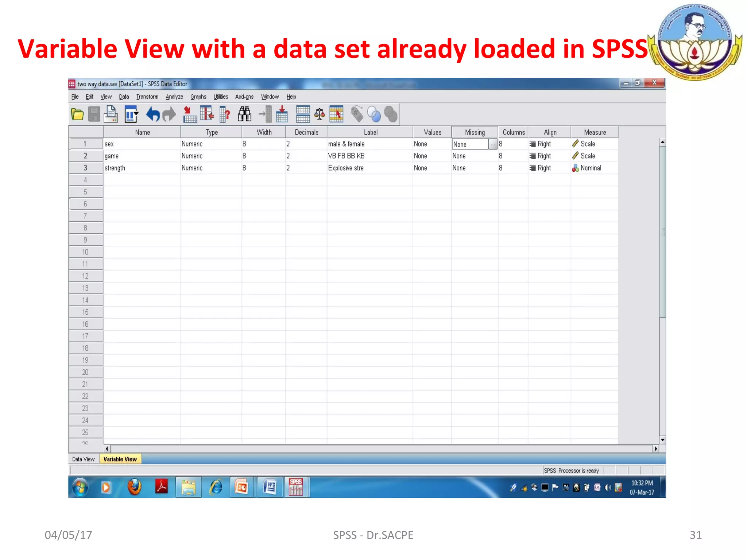Click vertical scrollbar up arrow
This screenshot has width=747, height=560.
tap(662, 142)
